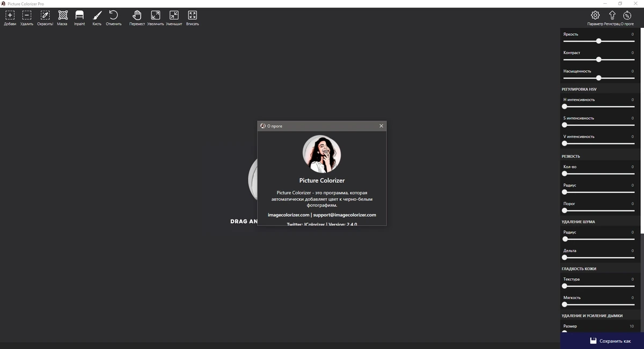Click the Добавить add-image tool

pyautogui.click(x=10, y=18)
